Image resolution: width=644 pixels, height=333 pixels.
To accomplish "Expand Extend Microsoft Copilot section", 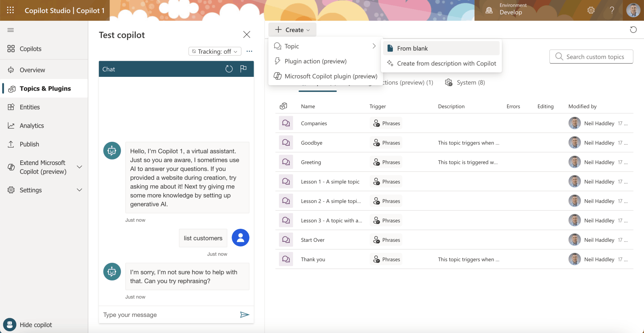I will click(x=80, y=167).
